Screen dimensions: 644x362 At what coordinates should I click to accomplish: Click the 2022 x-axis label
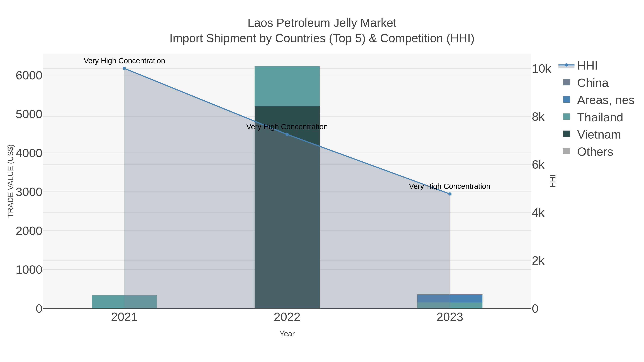(x=287, y=317)
